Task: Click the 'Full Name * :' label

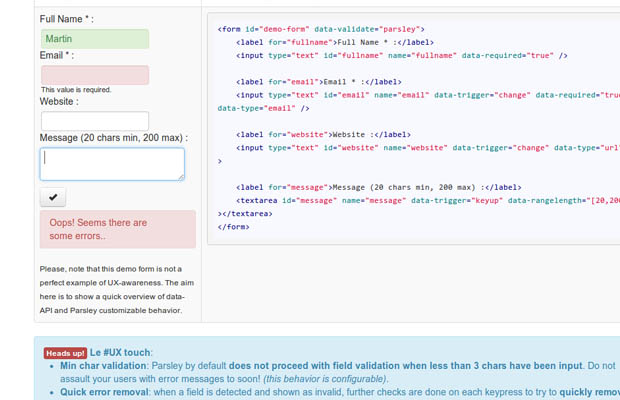Action: (x=66, y=19)
